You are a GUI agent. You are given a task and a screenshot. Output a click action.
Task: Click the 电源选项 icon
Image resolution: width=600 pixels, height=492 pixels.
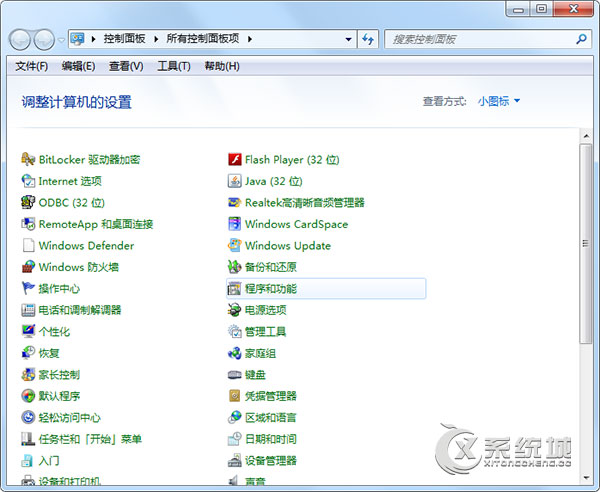(235, 310)
